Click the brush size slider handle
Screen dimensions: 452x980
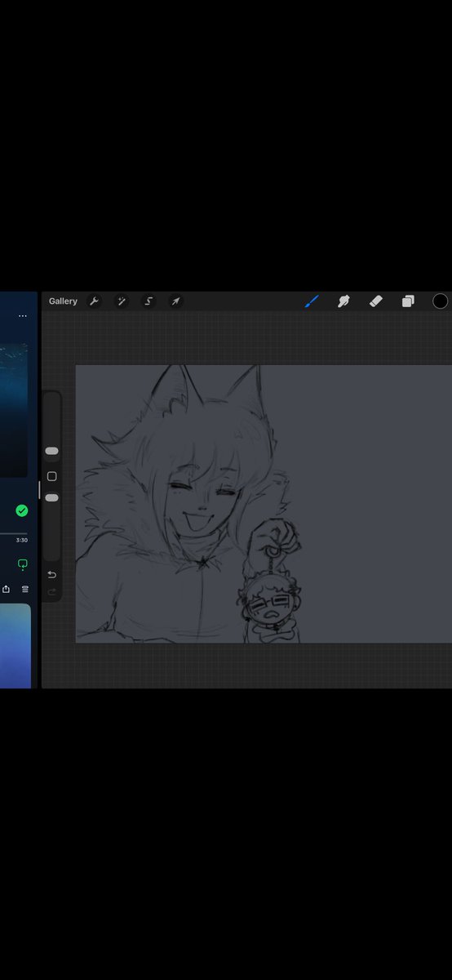51,451
